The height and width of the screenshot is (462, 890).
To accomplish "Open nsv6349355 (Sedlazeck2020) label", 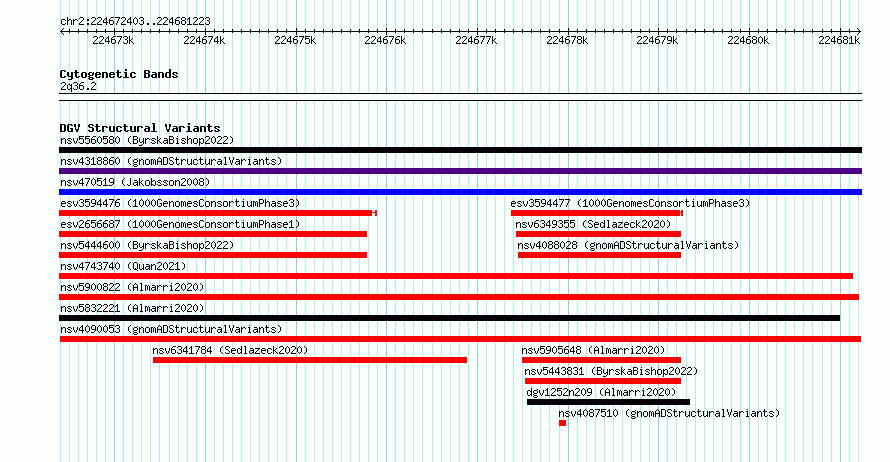I will (x=593, y=224).
